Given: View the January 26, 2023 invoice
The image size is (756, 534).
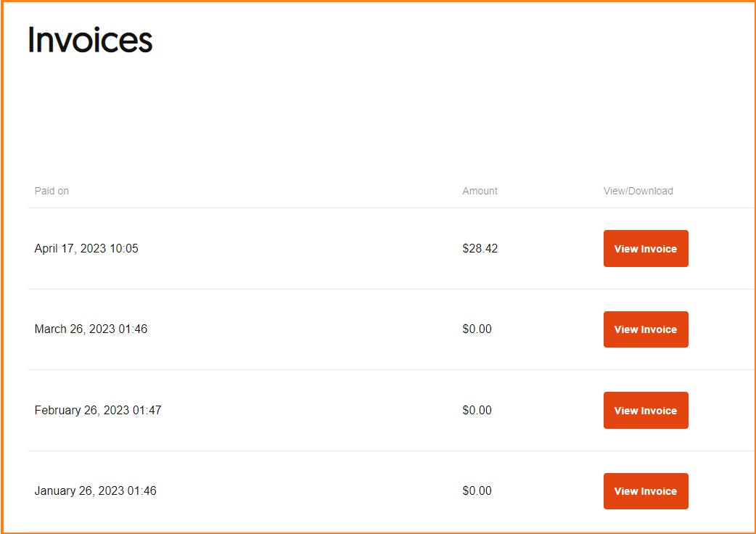Looking at the screenshot, I should (646, 491).
